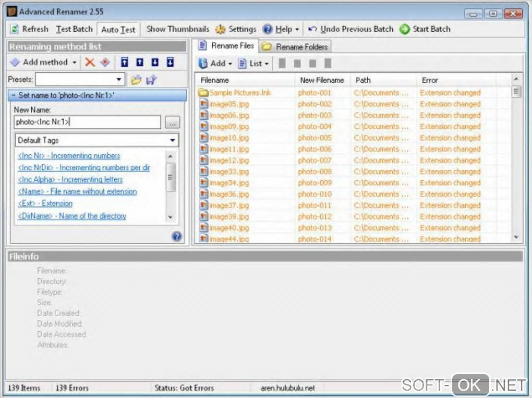Open the Default Tags dropdown
The image size is (532, 398).
pos(97,140)
